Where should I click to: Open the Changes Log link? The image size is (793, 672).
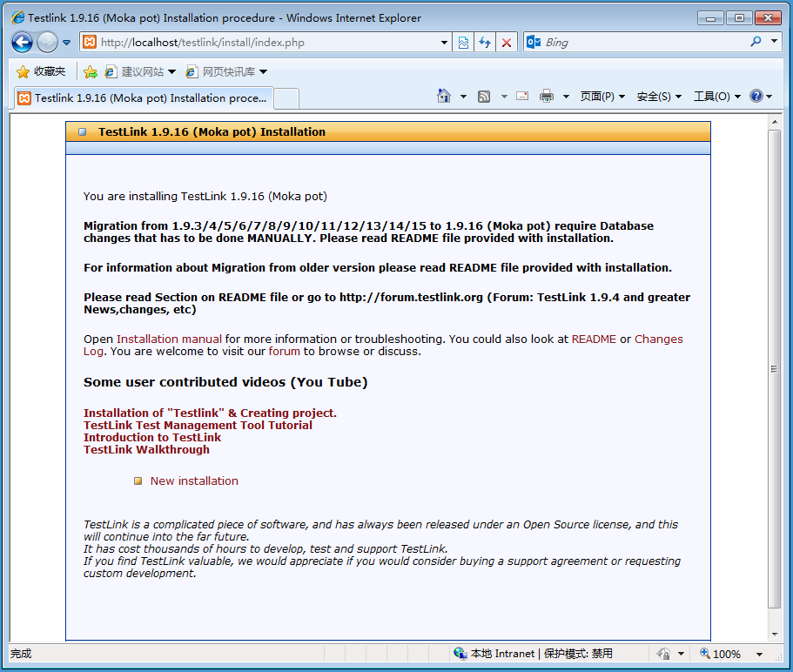(x=658, y=339)
